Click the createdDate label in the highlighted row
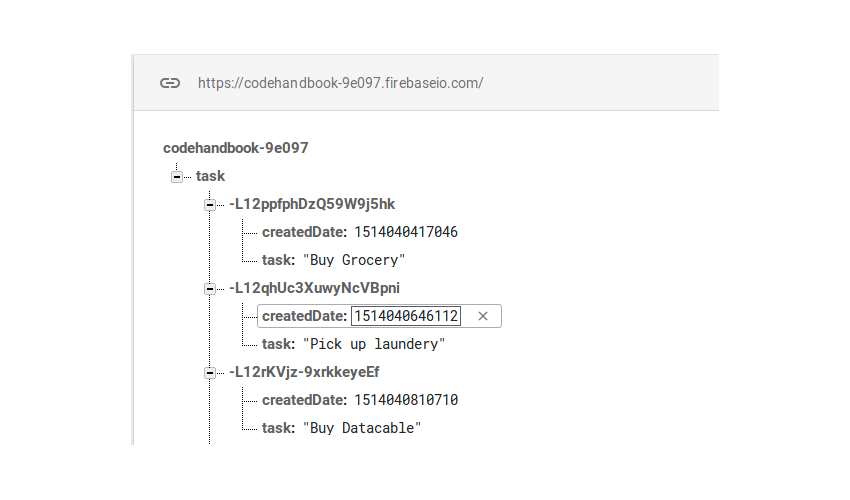The width and height of the screenshot is (850, 500). tap(304, 316)
